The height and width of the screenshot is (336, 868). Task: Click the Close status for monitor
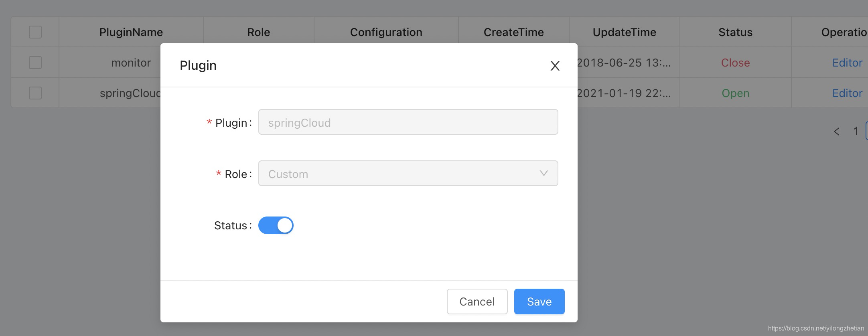(x=735, y=63)
